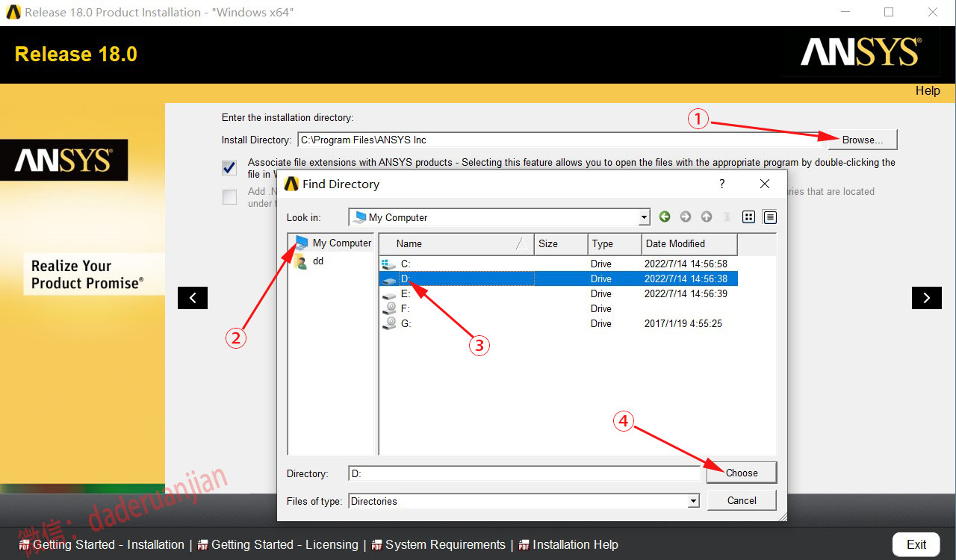Click the Directory text field

(x=524, y=473)
